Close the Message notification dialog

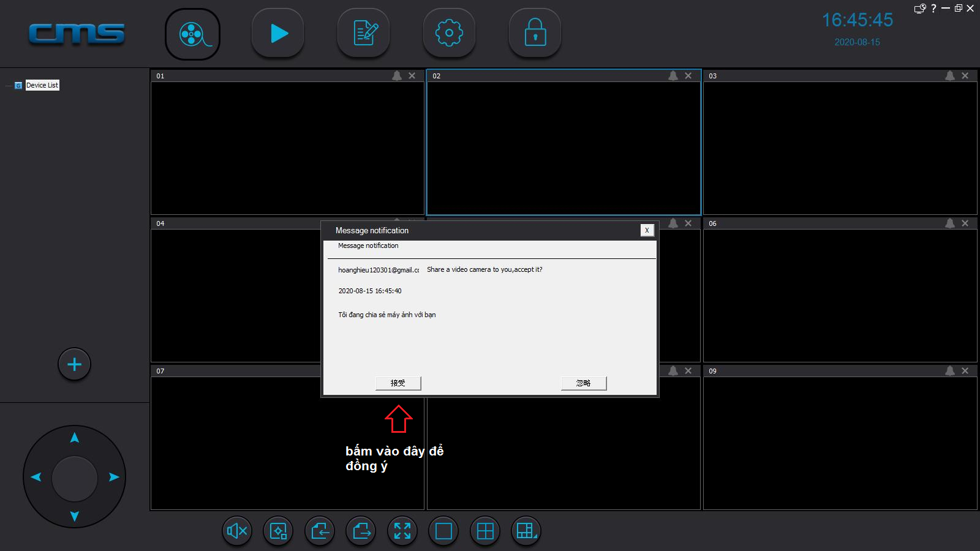click(647, 230)
